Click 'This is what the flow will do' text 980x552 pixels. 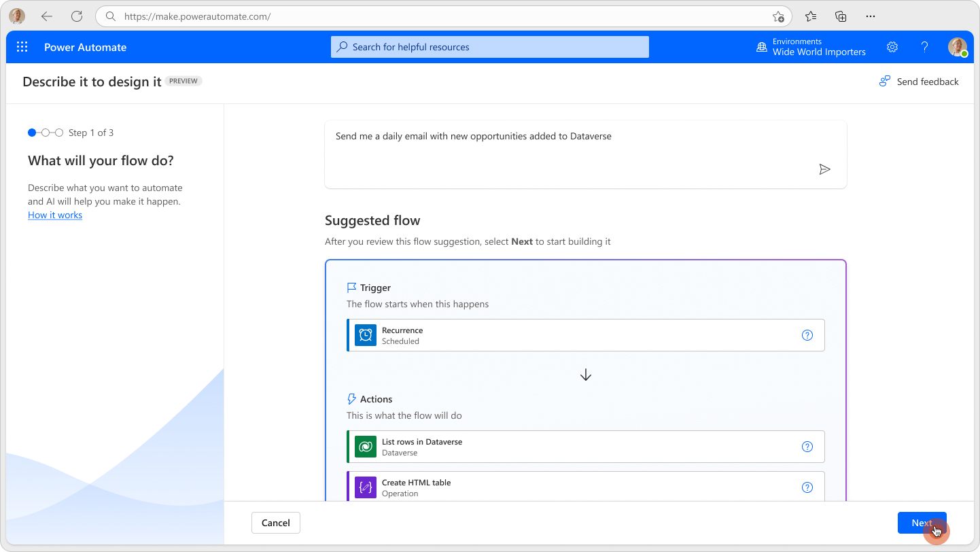[x=404, y=415]
